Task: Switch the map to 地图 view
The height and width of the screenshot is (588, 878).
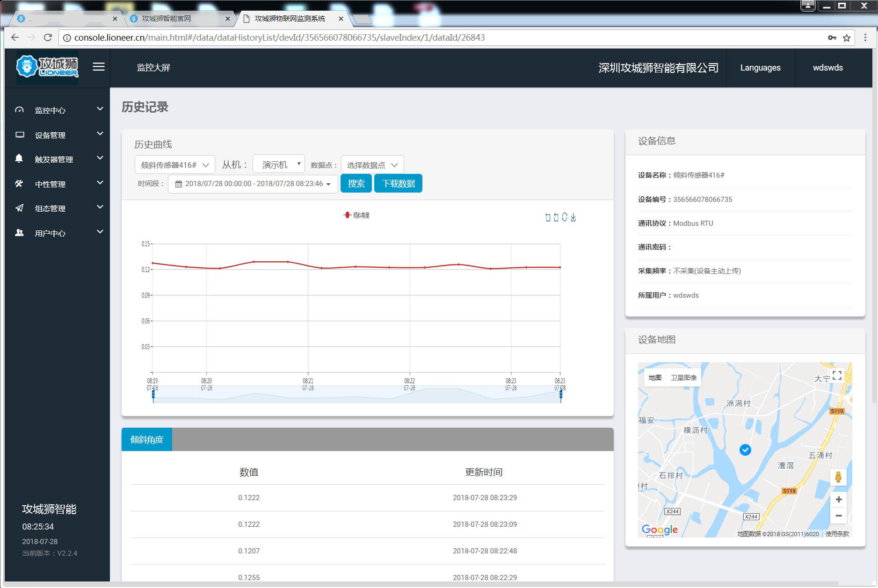Action: 655,378
